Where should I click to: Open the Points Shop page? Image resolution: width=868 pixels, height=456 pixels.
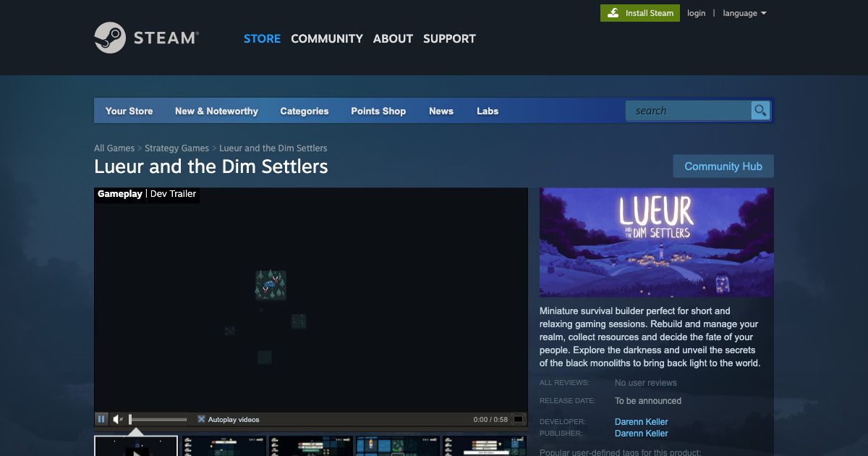point(378,111)
